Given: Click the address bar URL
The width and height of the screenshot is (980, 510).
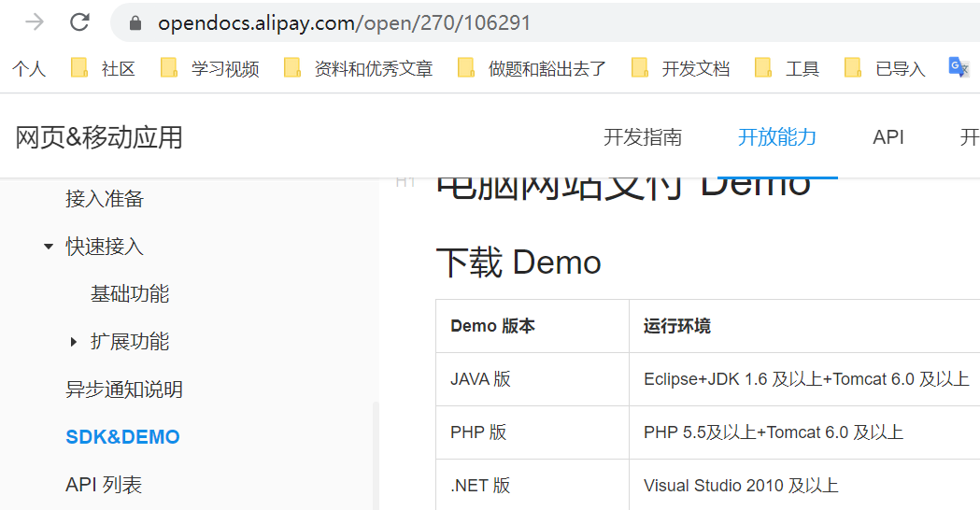Looking at the screenshot, I should (344, 23).
